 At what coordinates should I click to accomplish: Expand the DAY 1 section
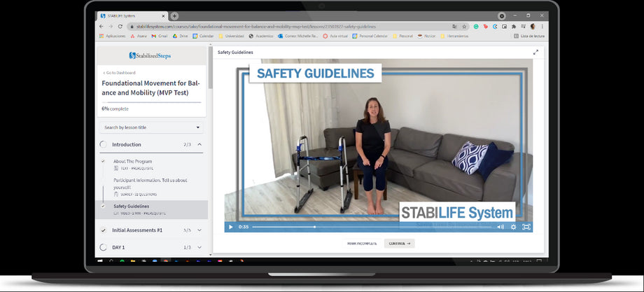[199, 247]
